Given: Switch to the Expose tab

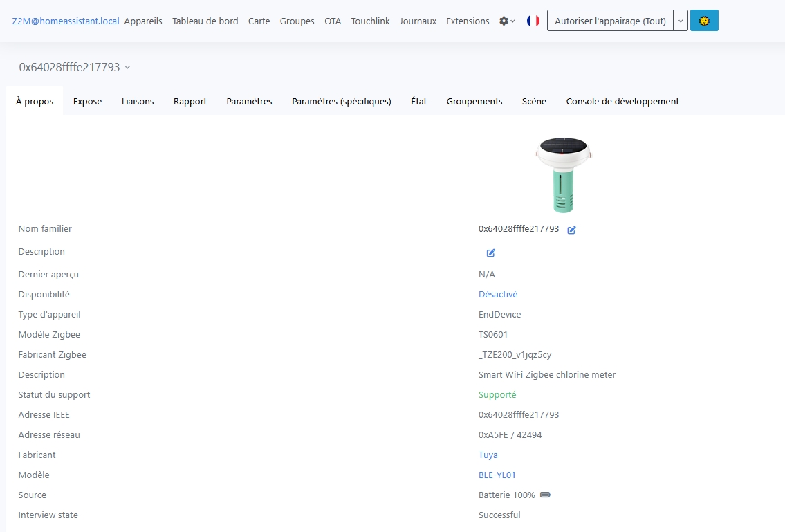Looking at the screenshot, I should pyautogui.click(x=87, y=101).
